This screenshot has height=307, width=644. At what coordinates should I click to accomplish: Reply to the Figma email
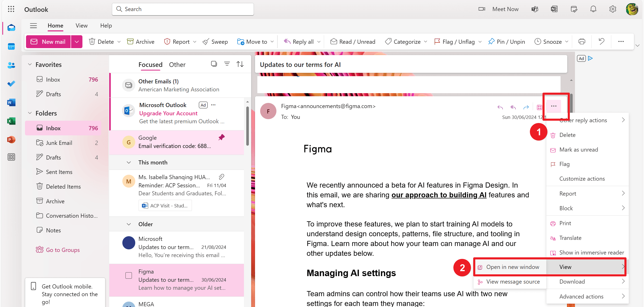tap(500, 107)
